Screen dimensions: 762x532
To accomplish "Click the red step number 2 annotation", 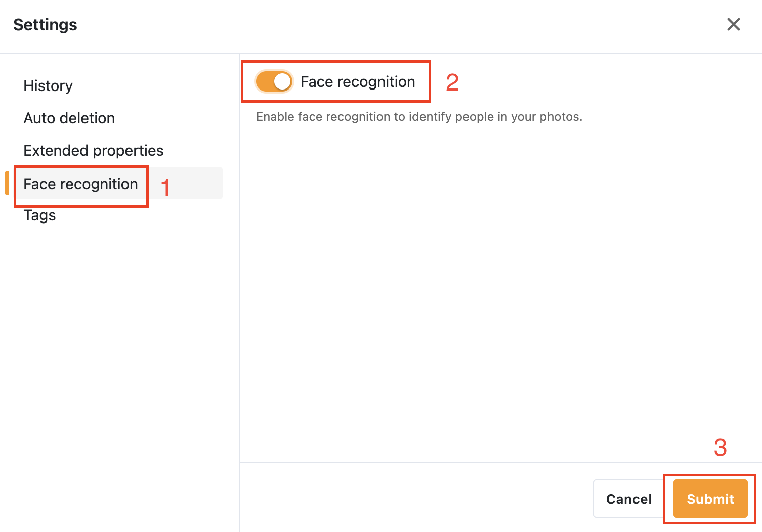I will (452, 82).
